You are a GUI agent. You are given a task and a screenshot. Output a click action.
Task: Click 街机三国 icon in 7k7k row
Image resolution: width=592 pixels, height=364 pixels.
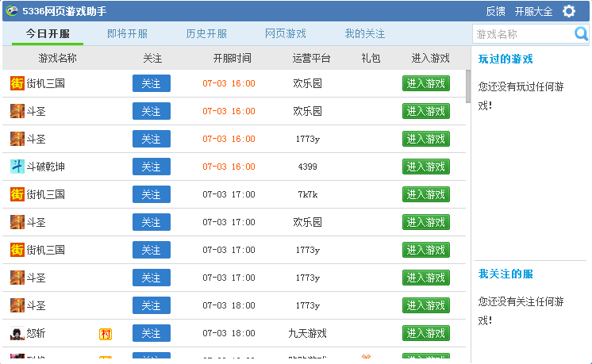pyautogui.click(x=17, y=194)
